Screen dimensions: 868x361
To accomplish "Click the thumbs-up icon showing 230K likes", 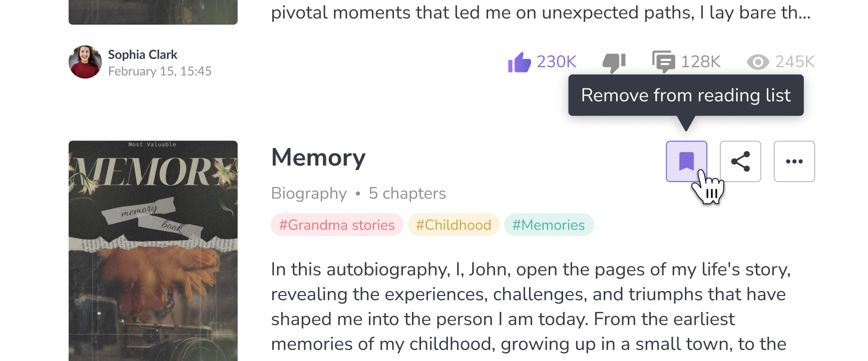I will [x=520, y=61].
